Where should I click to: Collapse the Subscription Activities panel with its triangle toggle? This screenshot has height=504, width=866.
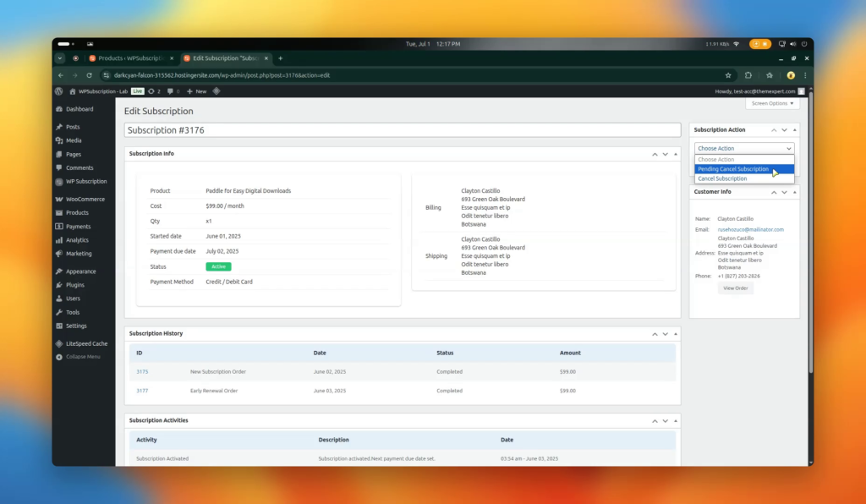click(x=676, y=420)
